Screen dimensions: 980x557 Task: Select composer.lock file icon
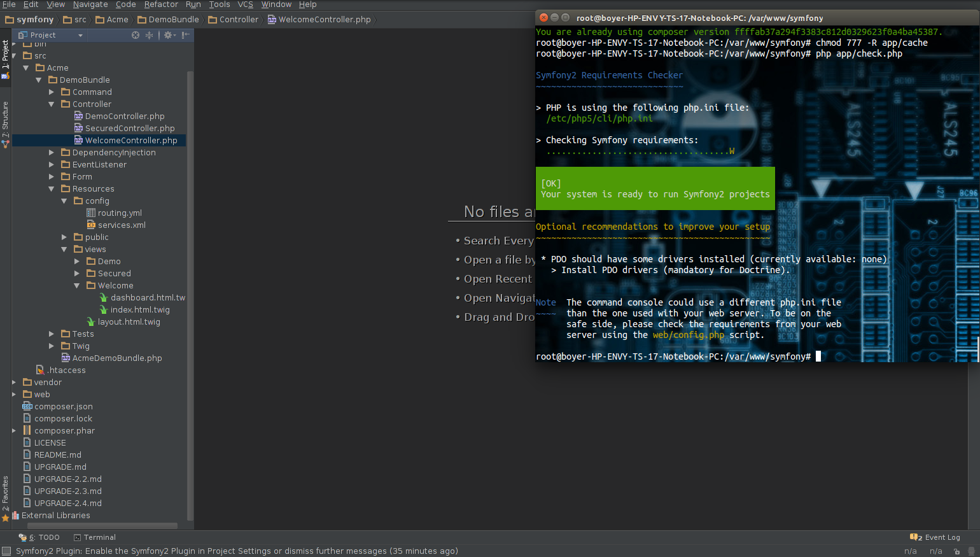pos(27,418)
